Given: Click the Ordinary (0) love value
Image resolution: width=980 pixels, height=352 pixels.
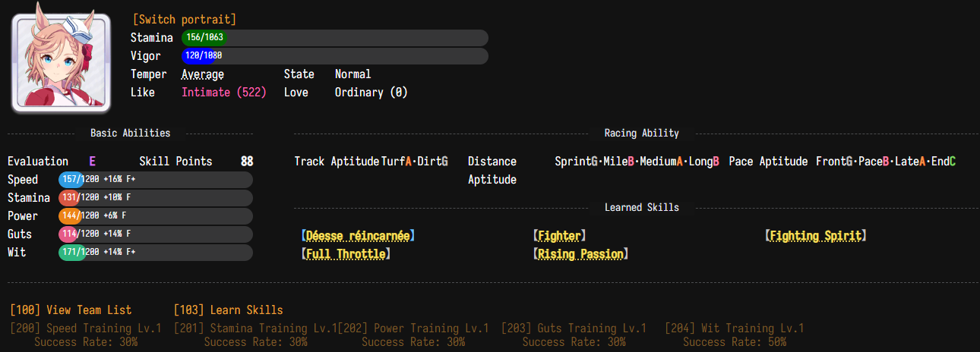Looking at the screenshot, I should pyautogui.click(x=371, y=93).
